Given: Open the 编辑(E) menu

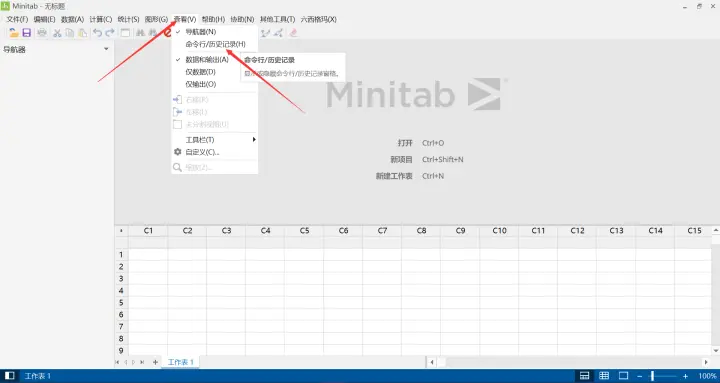Looking at the screenshot, I should (x=44, y=19).
